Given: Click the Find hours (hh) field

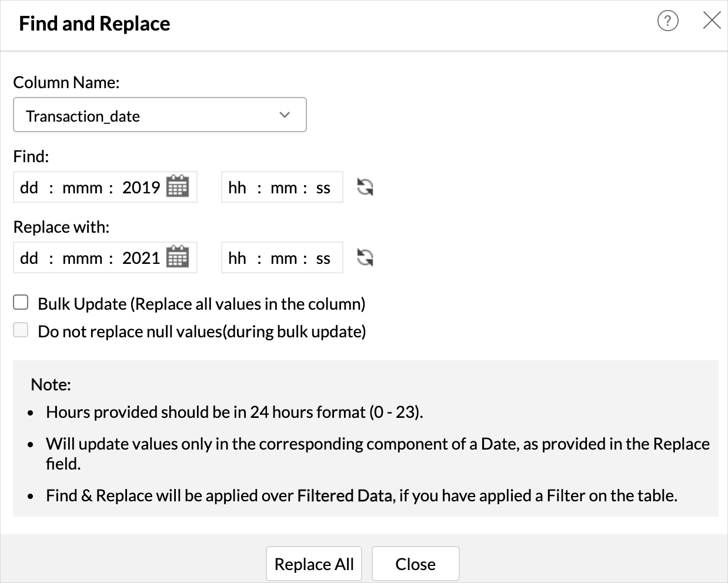Looking at the screenshot, I should pos(237,187).
